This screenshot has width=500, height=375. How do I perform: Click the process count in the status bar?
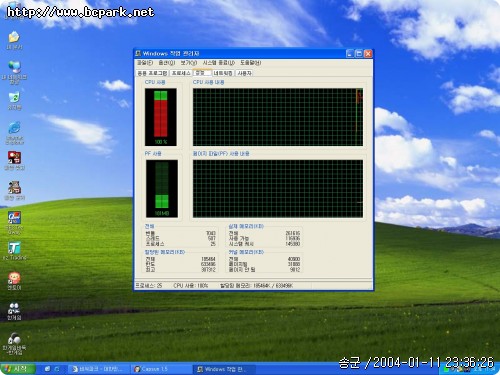[x=148, y=286]
